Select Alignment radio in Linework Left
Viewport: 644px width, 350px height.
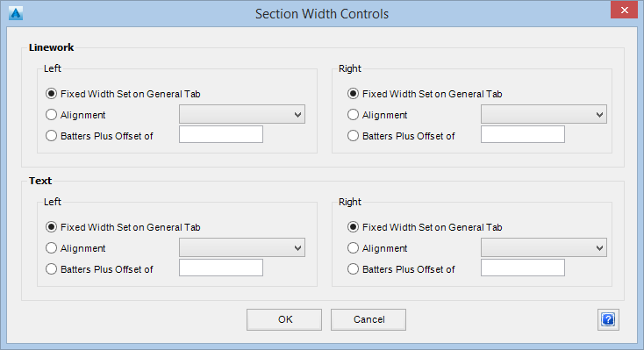tap(51, 115)
